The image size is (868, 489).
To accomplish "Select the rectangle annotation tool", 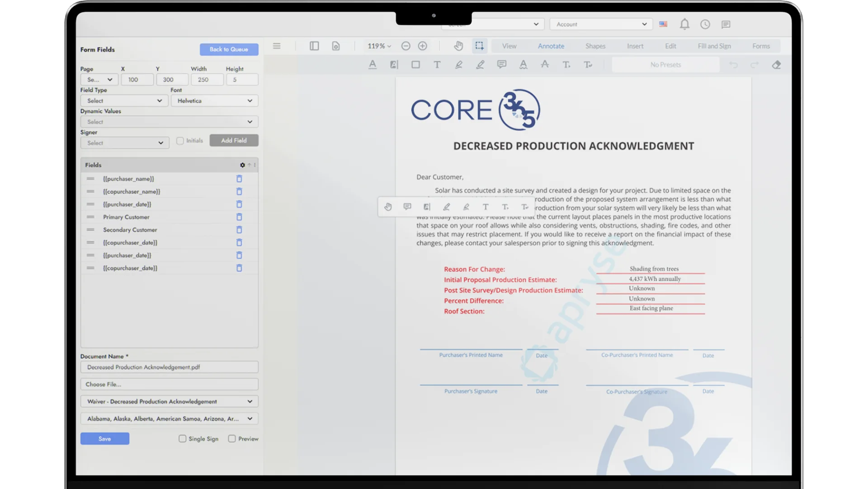I will tap(415, 65).
